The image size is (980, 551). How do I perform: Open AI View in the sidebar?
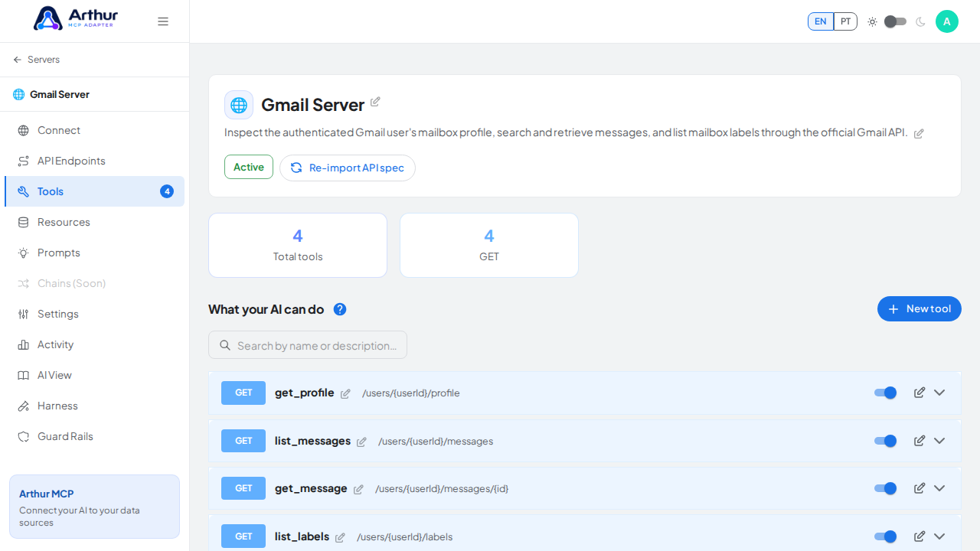[95, 375]
